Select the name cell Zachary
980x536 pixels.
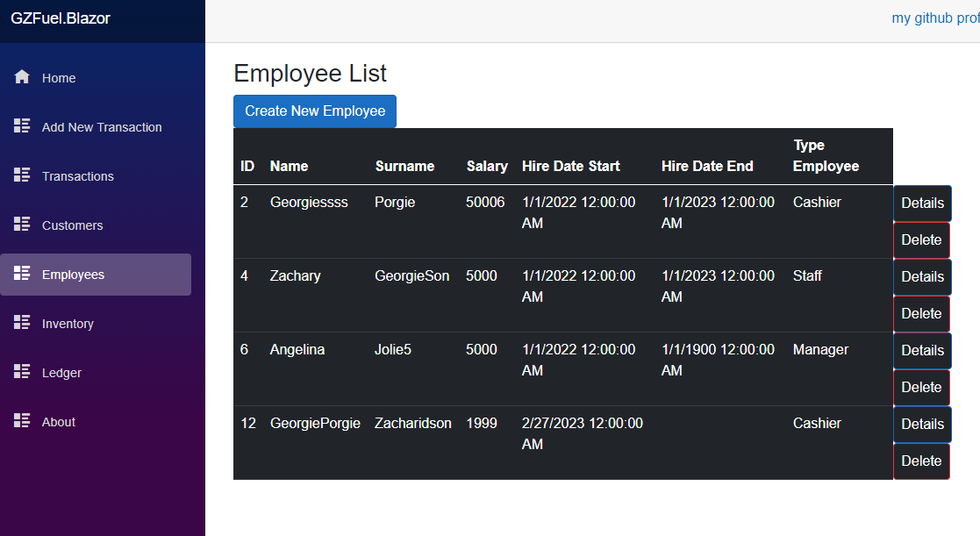(295, 276)
